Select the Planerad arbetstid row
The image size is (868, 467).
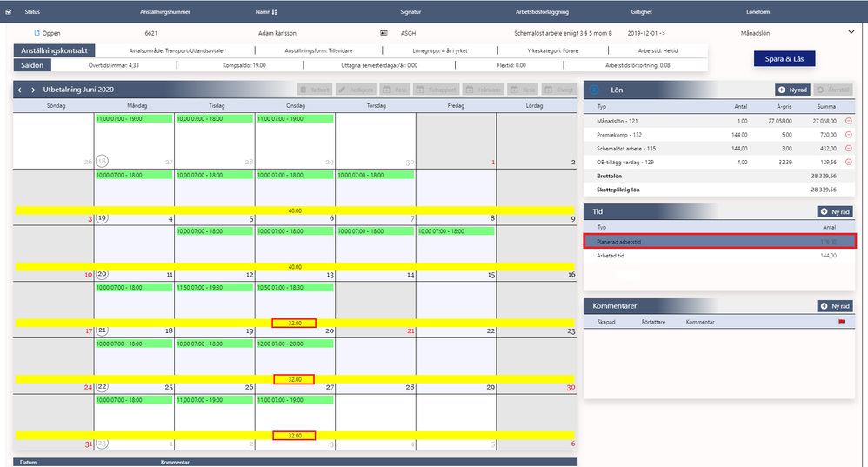719,241
